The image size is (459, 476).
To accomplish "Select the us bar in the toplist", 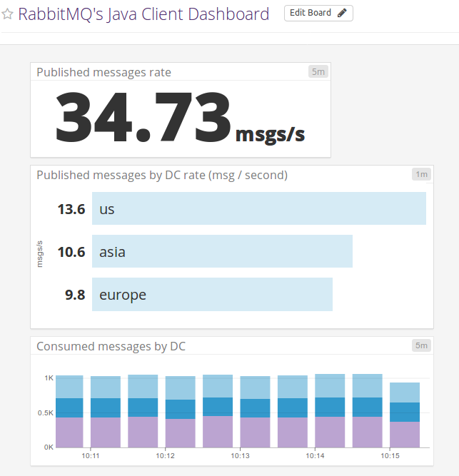I will 258,209.
